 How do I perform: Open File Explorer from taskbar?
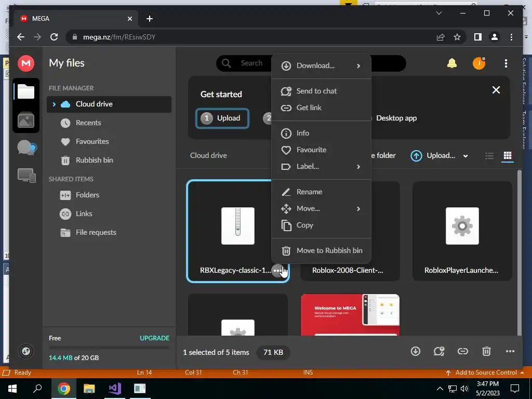click(x=89, y=389)
